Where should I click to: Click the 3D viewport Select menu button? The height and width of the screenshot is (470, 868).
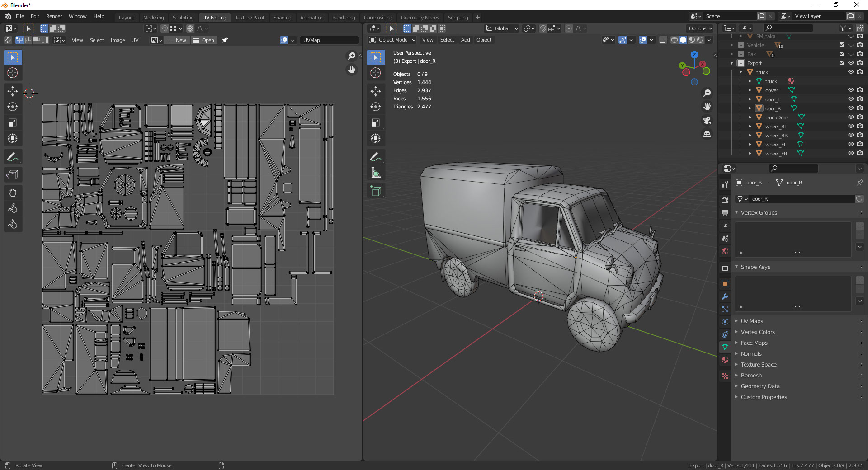coord(447,40)
